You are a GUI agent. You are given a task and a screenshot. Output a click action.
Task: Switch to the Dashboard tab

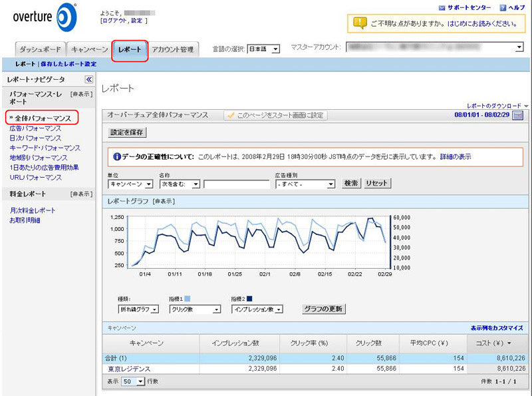(41, 50)
